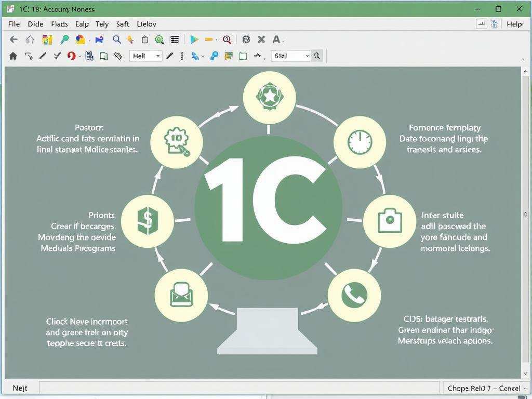Click the 'Nejt' status bar button

click(x=20, y=388)
